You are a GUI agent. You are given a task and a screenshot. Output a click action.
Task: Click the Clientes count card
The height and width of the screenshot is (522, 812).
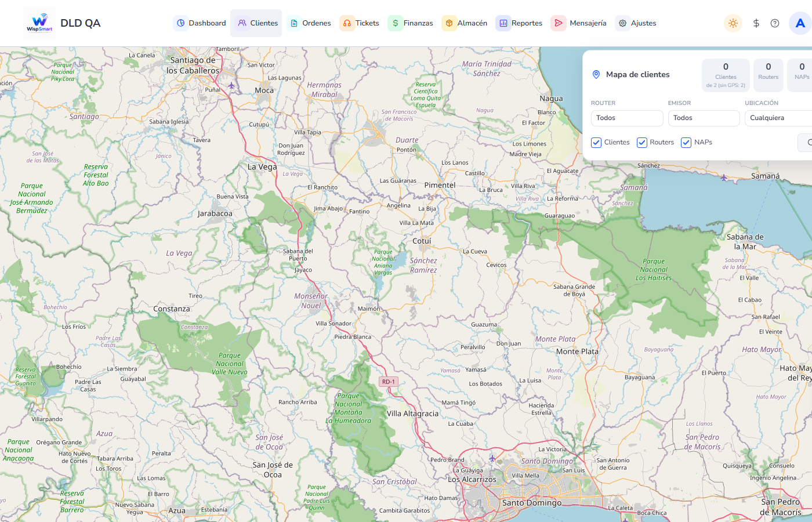(x=726, y=75)
